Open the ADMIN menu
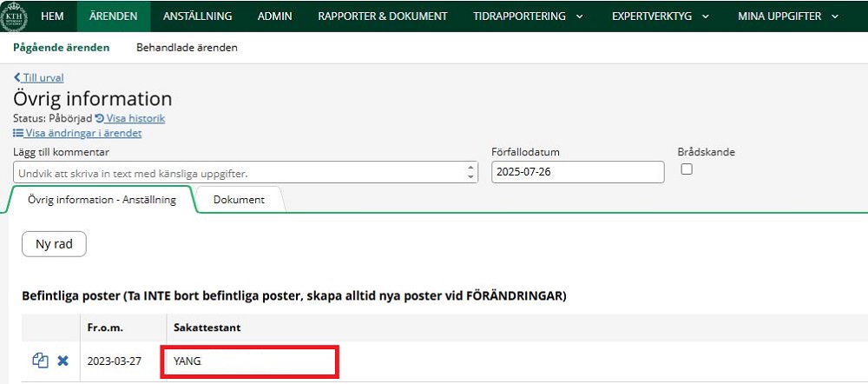 click(x=274, y=16)
